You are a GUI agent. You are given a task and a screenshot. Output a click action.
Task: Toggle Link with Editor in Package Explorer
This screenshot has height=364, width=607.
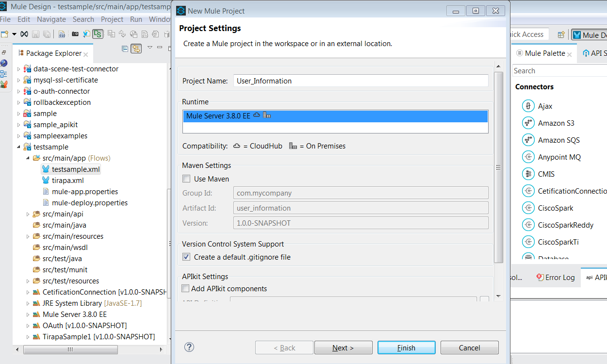136,49
